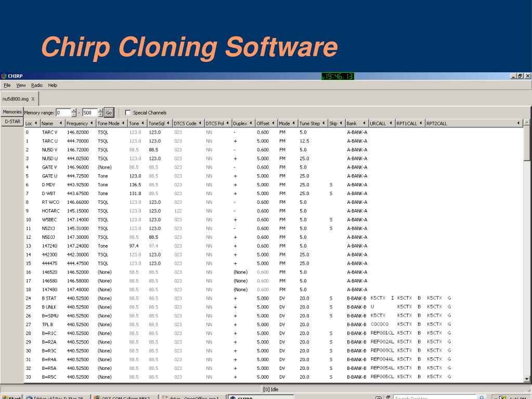
Task: Click the Loc column header
Action: tap(32, 123)
